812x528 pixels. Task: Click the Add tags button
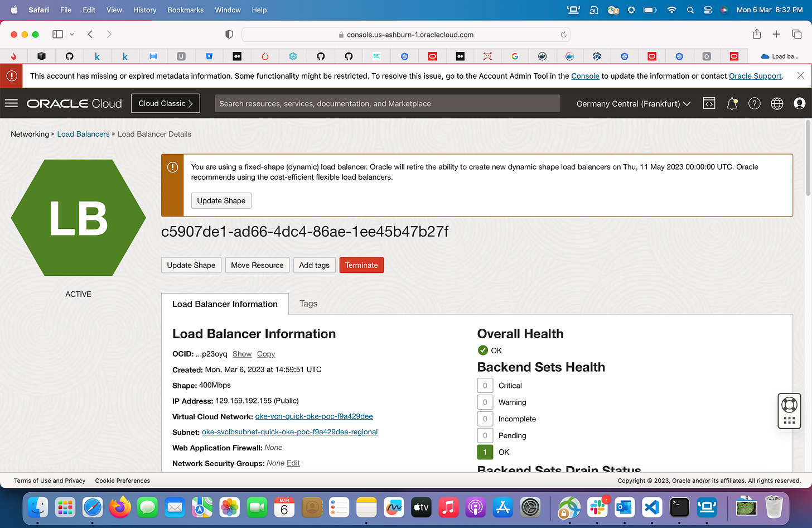pos(314,265)
